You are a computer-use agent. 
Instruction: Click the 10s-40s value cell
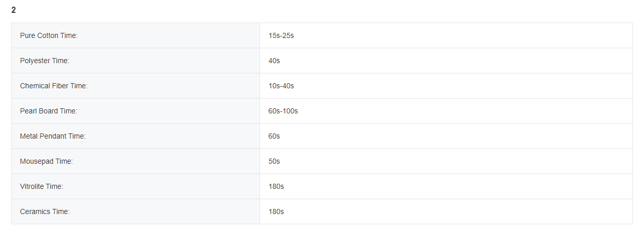point(281,86)
